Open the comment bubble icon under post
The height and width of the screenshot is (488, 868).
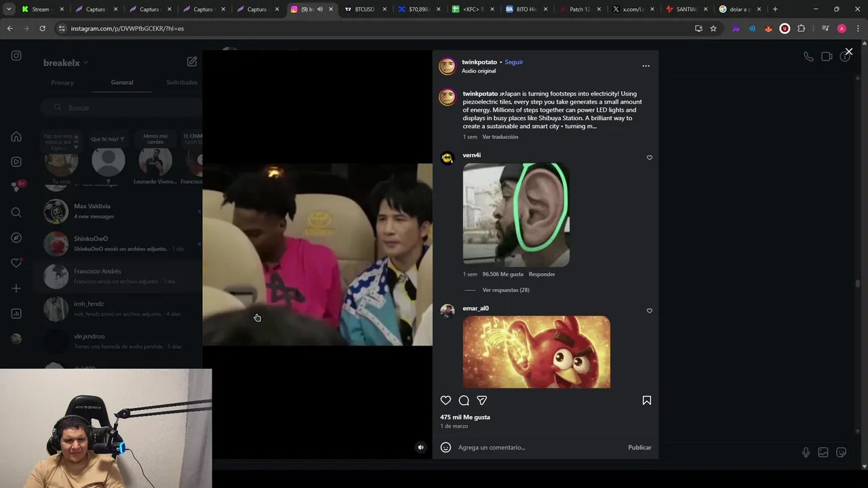coord(464,401)
